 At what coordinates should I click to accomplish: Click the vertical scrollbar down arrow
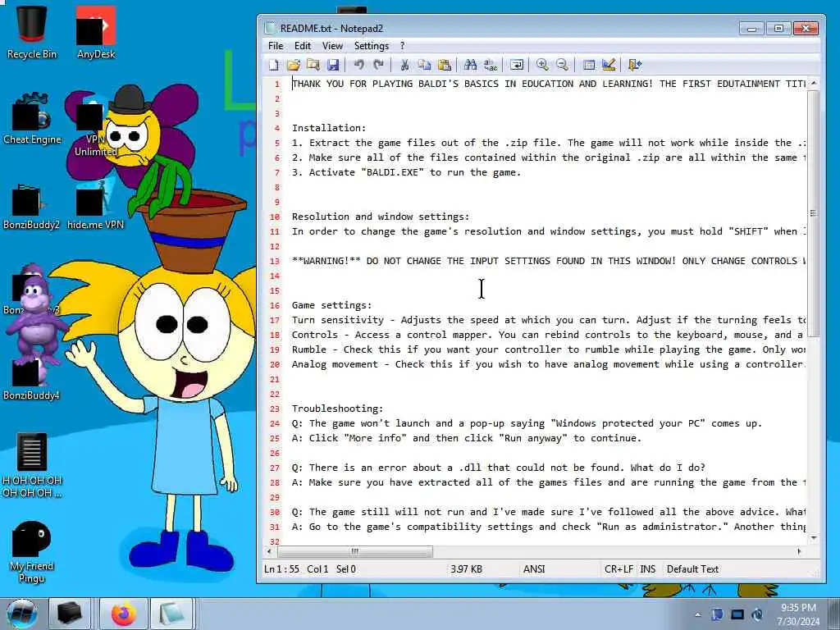tap(814, 538)
